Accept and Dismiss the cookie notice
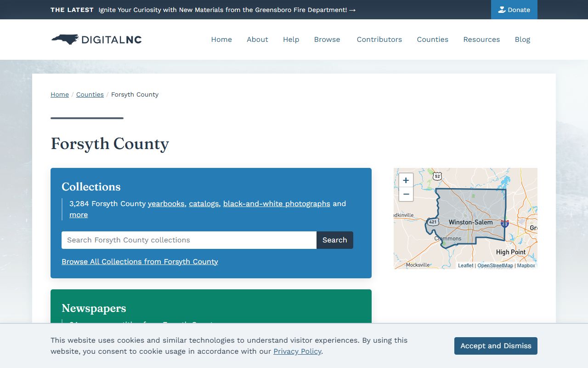The height and width of the screenshot is (368, 588). pos(496,346)
